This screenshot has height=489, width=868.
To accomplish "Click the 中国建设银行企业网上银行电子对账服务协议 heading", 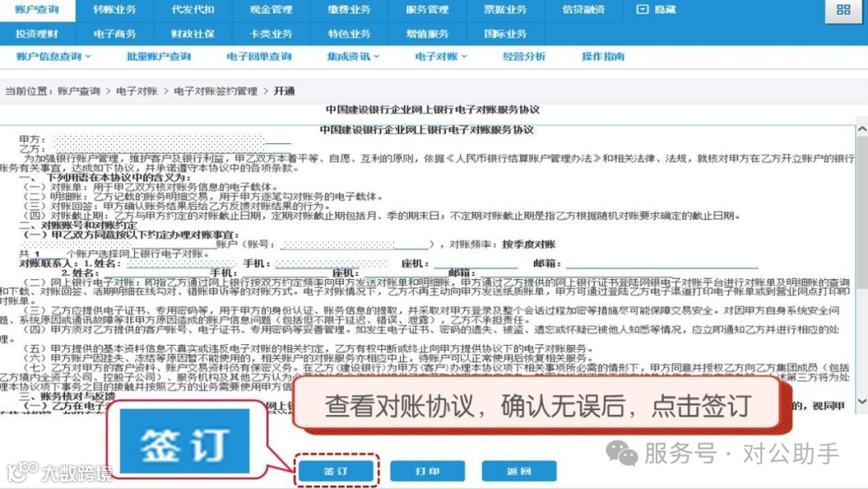I will coord(432,109).
